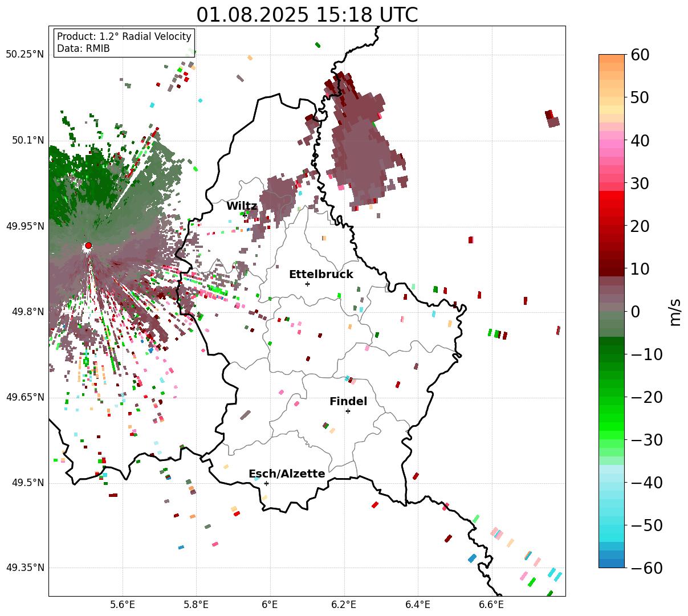
Task: Click the 6.6°E longitude label
Action: (491, 605)
